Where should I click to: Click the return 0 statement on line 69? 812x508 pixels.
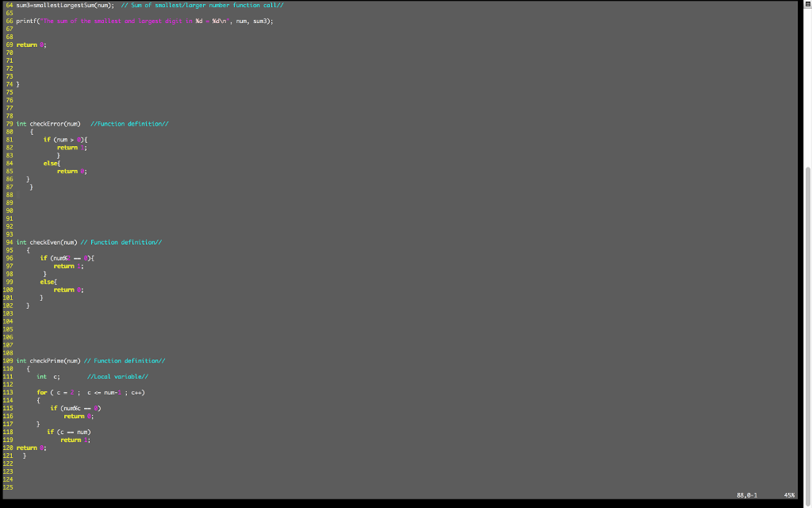[x=30, y=44]
